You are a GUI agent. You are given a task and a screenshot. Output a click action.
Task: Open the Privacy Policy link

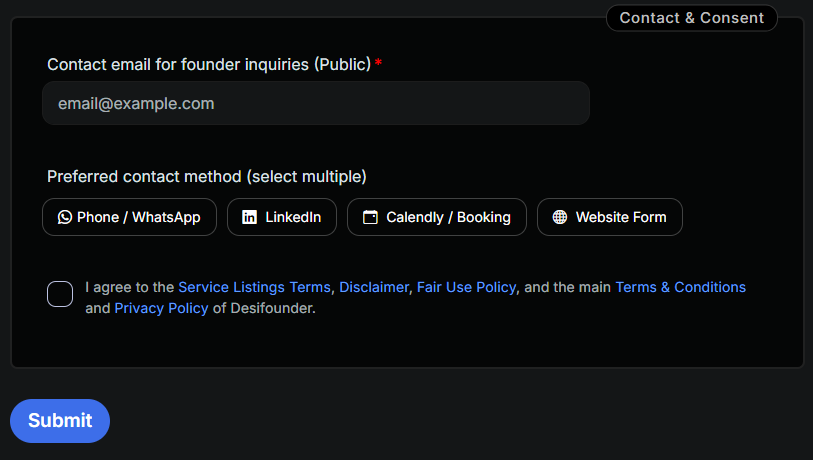[161, 308]
